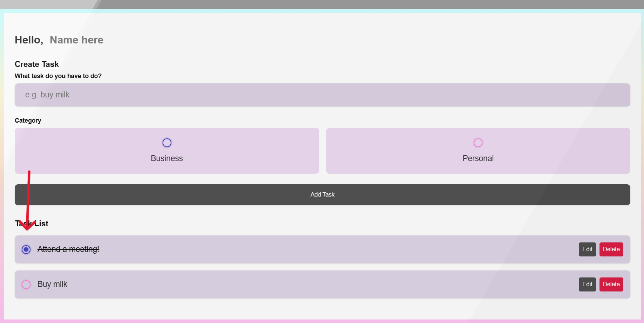The height and width of the screenshot is (323, 644).
Task: Click the 'Buy milk' task text
Action: coord(52,284)
